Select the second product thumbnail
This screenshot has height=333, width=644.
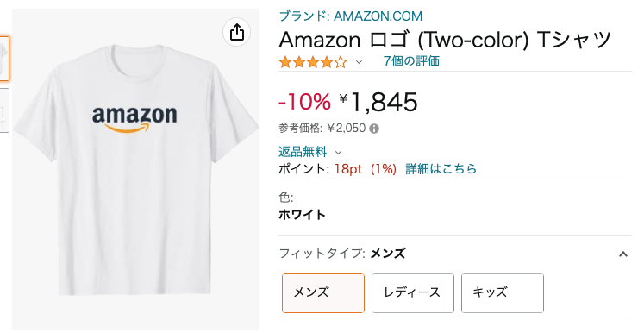click(x=4, y=110)
